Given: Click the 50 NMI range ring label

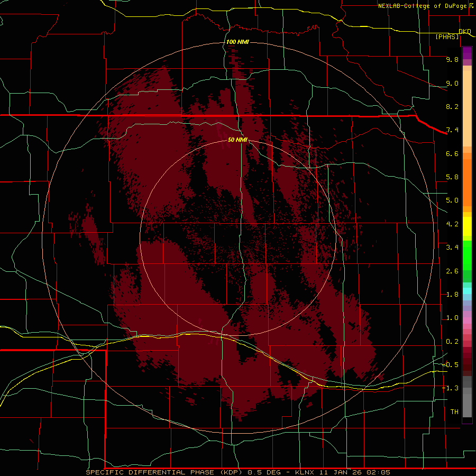Looking at the screenshot, I should pyautogui.click(x=237, y=140).
